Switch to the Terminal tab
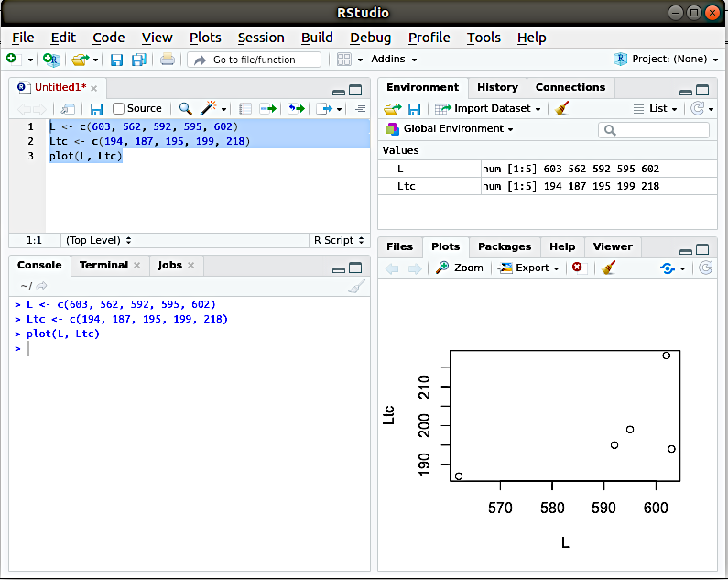The height and width of the screenshot is (580, 728). pos(104,265)
